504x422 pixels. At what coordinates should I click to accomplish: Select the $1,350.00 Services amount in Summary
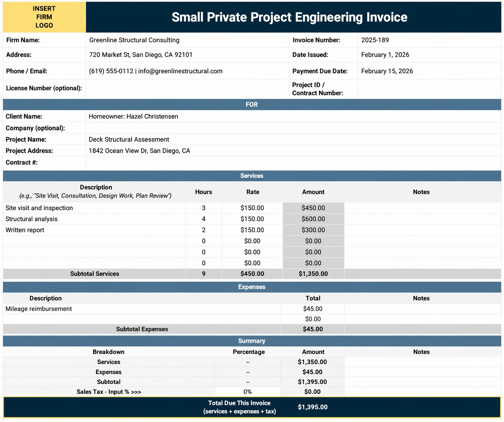coord(312,362)
